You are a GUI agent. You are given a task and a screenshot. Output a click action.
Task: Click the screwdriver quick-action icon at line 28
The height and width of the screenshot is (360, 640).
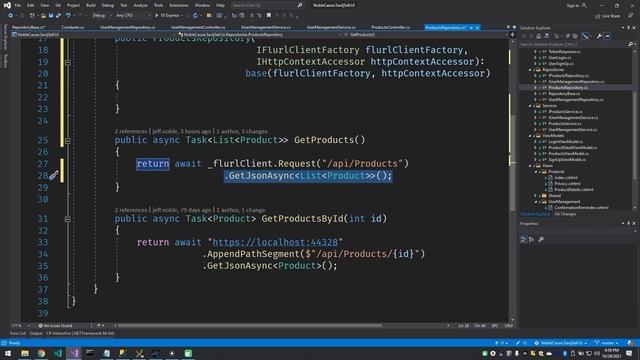(53, 176)
